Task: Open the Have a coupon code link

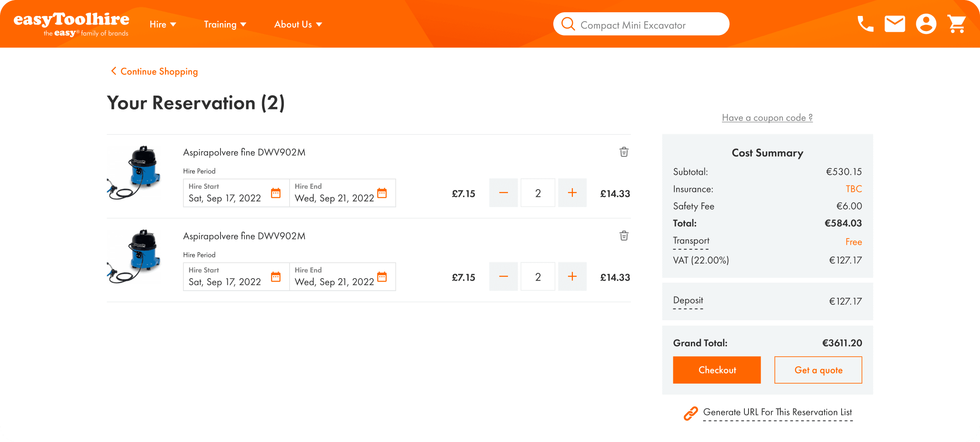Action: pyautogui.click(x=767, y=118)
